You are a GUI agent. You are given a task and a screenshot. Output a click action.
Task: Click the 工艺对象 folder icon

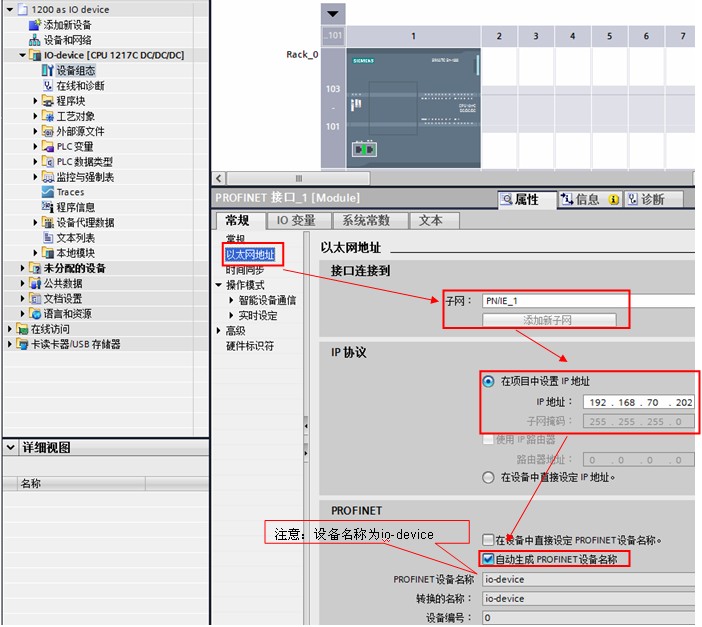[x=47, y=116]
